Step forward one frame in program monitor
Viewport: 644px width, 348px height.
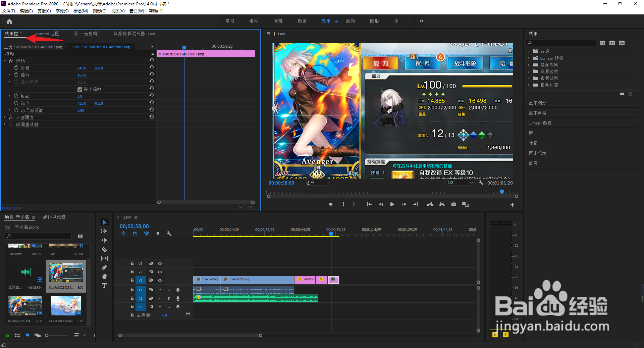pyautogui.click(x=404, y=204)
